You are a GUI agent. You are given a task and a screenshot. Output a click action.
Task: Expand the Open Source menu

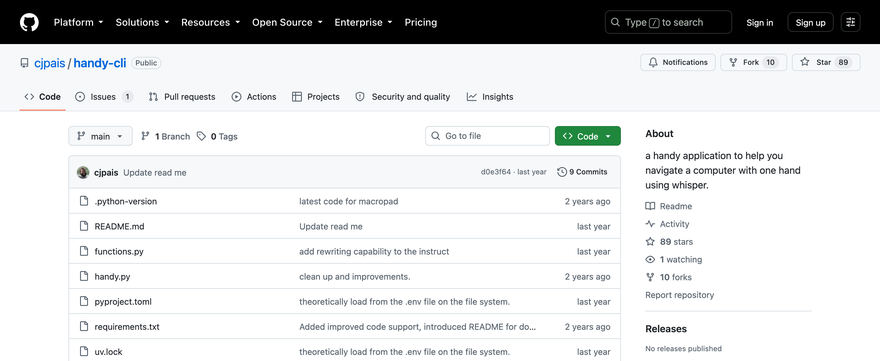coord(287,22)
